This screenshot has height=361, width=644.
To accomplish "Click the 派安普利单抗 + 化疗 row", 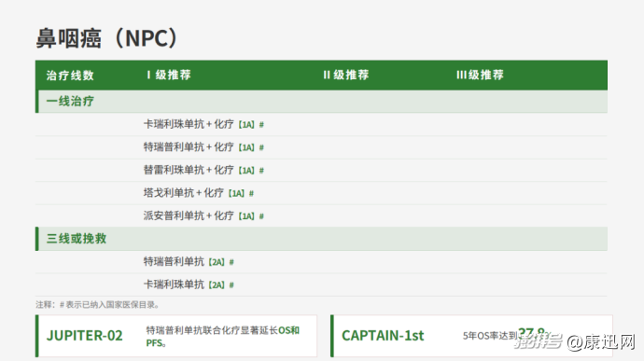I will (x=321, y=216).
